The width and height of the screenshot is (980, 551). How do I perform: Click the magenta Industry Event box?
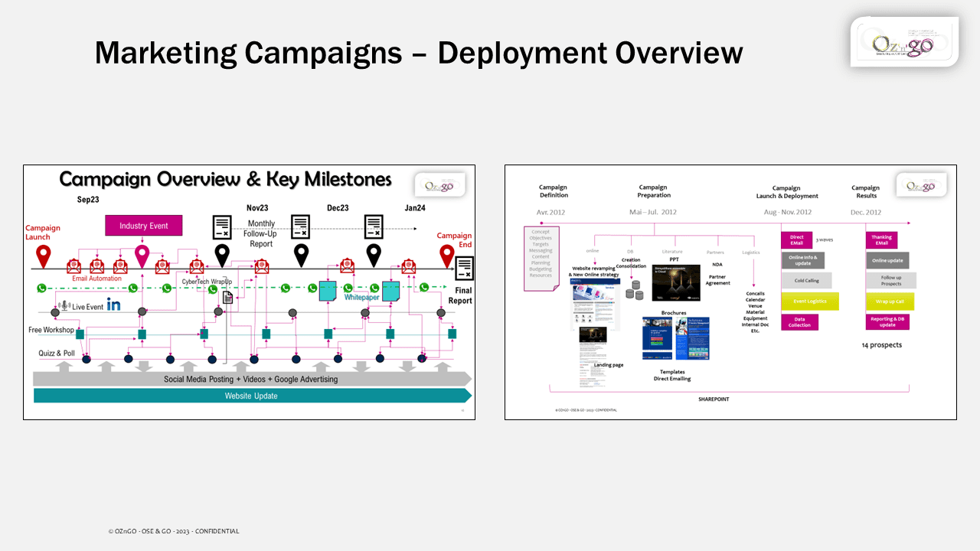click(143, 226)
